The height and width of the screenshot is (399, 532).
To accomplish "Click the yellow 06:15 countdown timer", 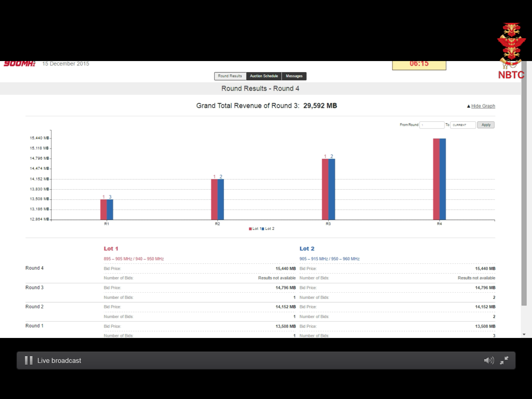I will pyautogui.click(x=419, y=65).
